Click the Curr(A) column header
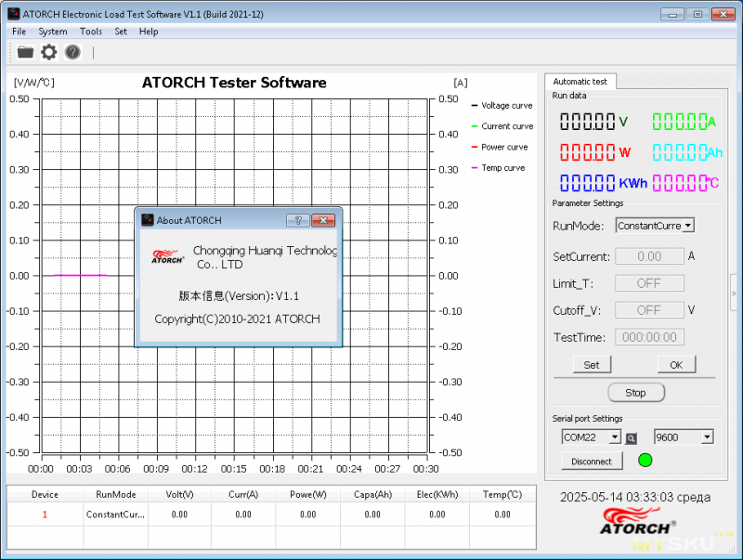The height and width of the screenshot is (560, 743). click(243, 495)
